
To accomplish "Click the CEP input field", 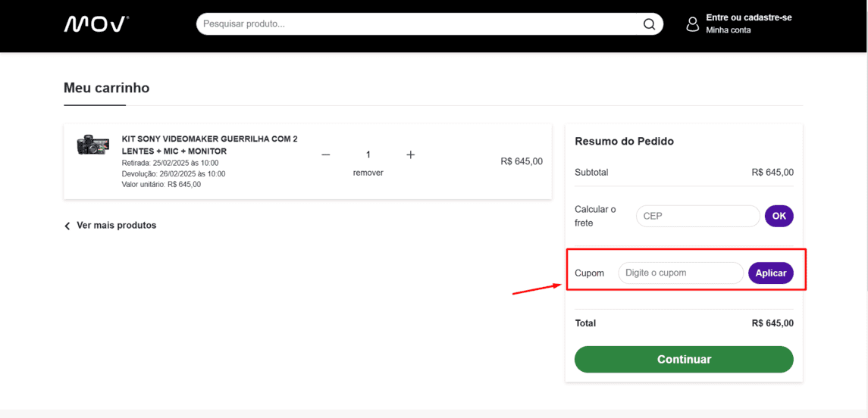I will (698, 216).
